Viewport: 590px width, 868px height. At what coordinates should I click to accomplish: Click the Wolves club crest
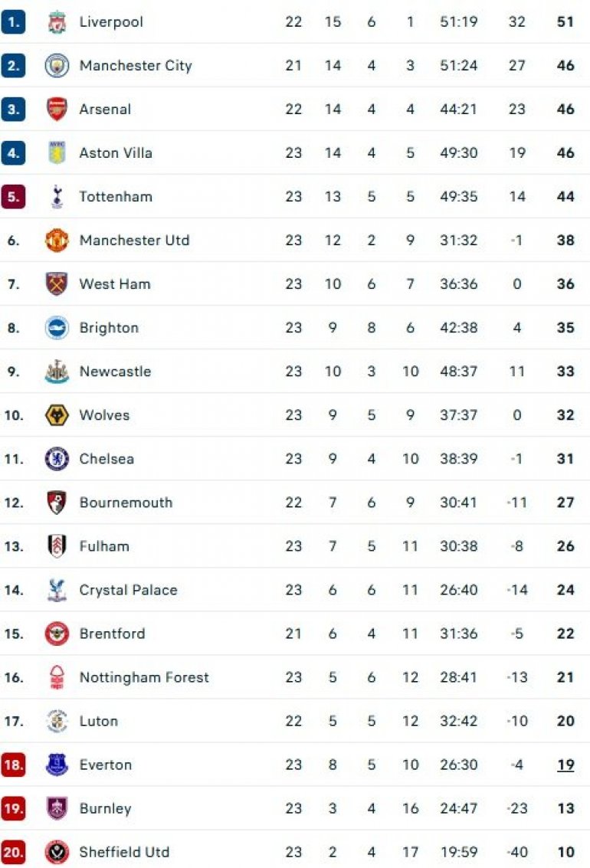[57, 415]
